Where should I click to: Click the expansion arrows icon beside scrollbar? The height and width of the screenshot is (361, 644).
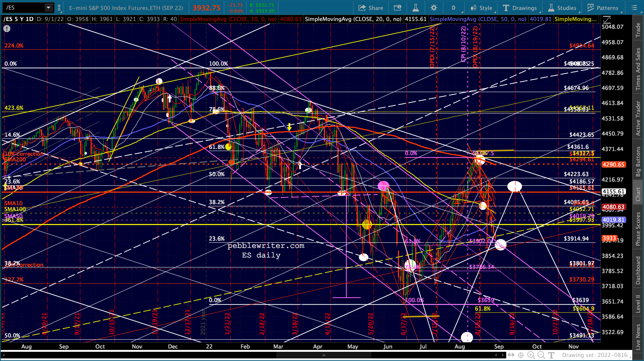(x=511, y=355)
